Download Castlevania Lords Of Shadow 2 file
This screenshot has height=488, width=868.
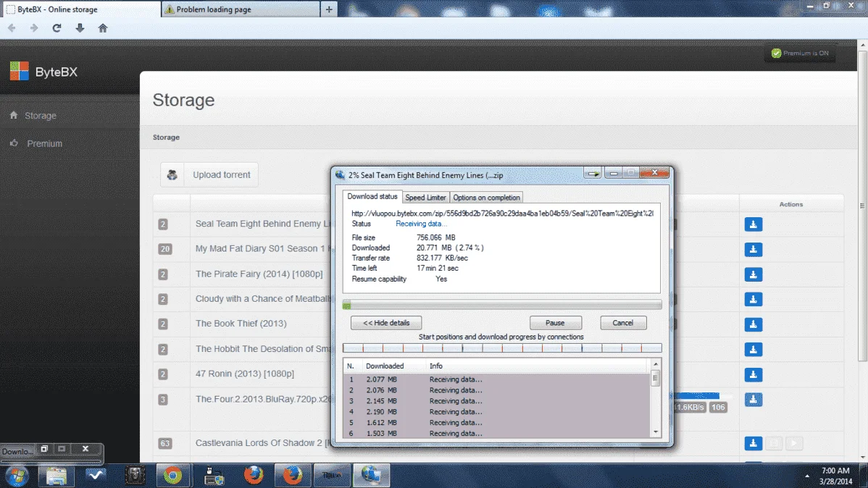coord(754,443)
